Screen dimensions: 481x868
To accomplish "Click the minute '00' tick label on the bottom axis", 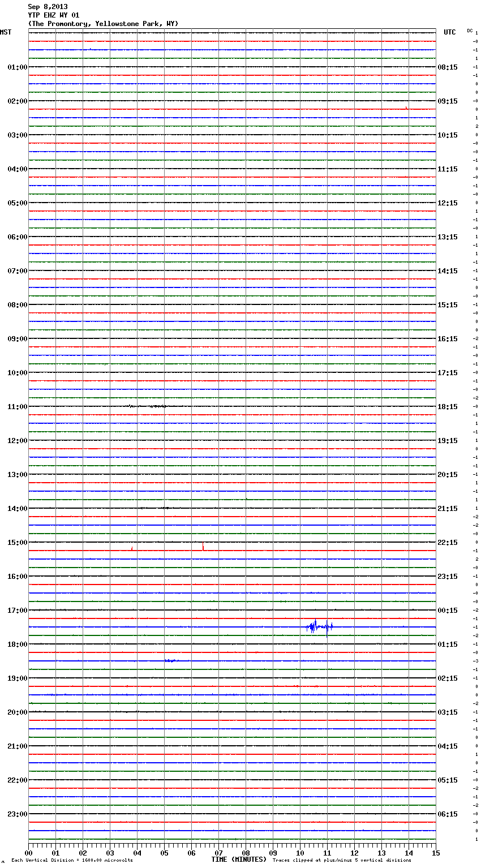I will tap(28, 853).
